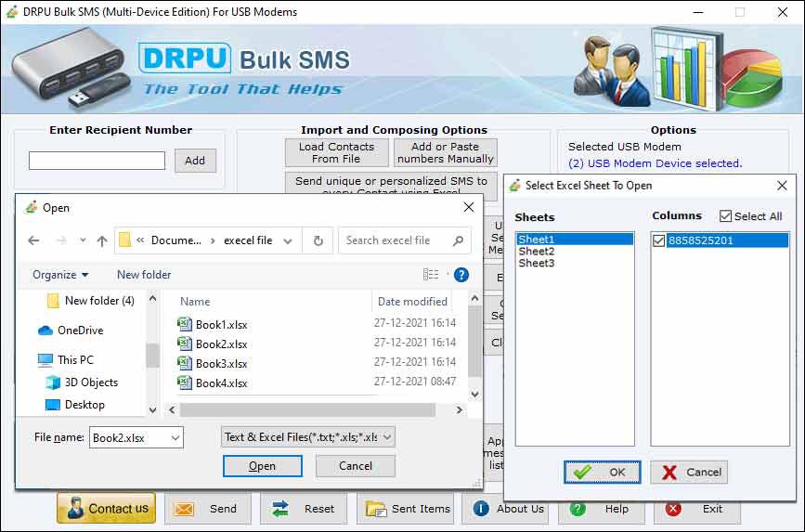
Task: Click the recipient number input field
Action: 97,161
